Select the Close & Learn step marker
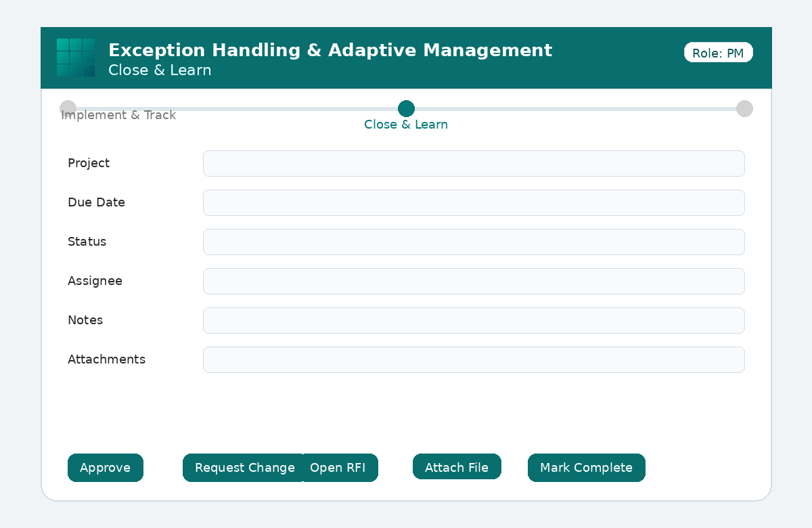The height and width of the screenshot is (528, 812). coord(406,108)
